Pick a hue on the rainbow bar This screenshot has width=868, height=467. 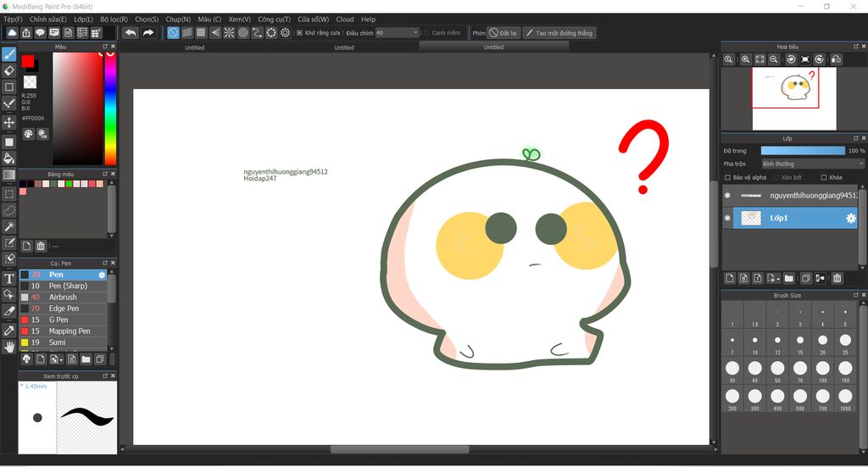tap(110, 108)
